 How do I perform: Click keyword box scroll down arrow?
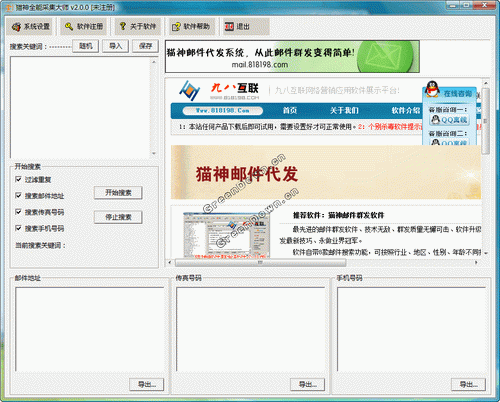tap(154, 154)
